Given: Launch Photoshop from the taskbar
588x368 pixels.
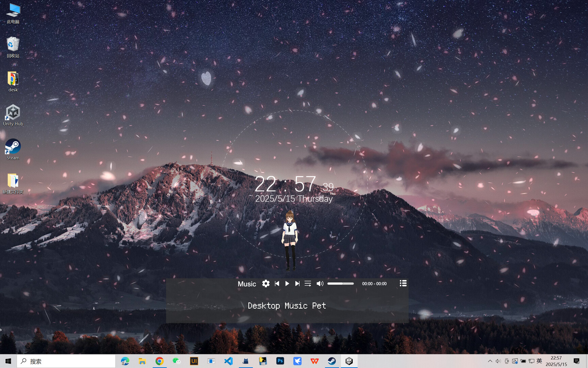Looking at the screenshot, I should [x=280, y=361].
